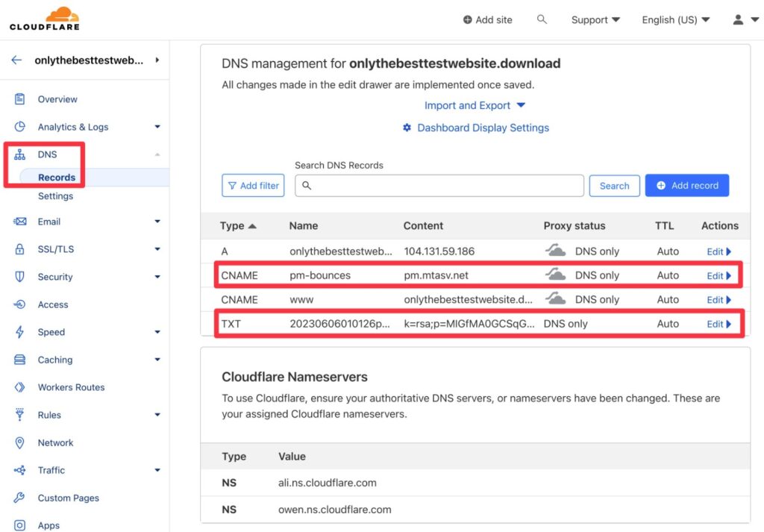Toggle proxy cloud for www CNAME record
Viewport: 764px width, 532px height.
555,298
